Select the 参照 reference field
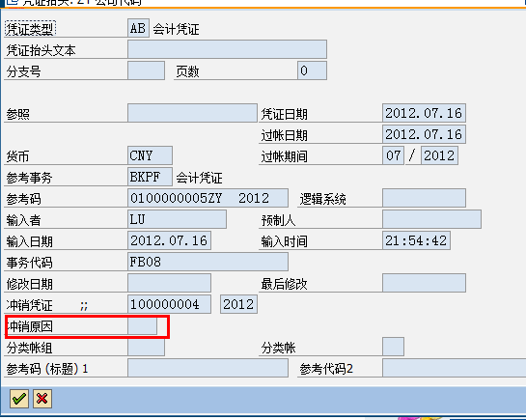The height and width of the screenshot is (420, 526). (192, 113)
